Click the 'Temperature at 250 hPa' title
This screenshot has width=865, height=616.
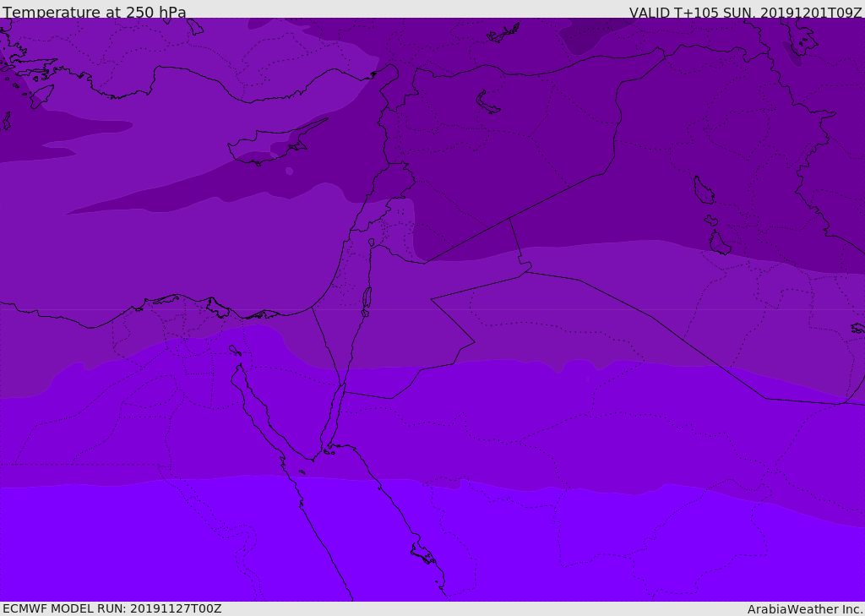(95, 12)
